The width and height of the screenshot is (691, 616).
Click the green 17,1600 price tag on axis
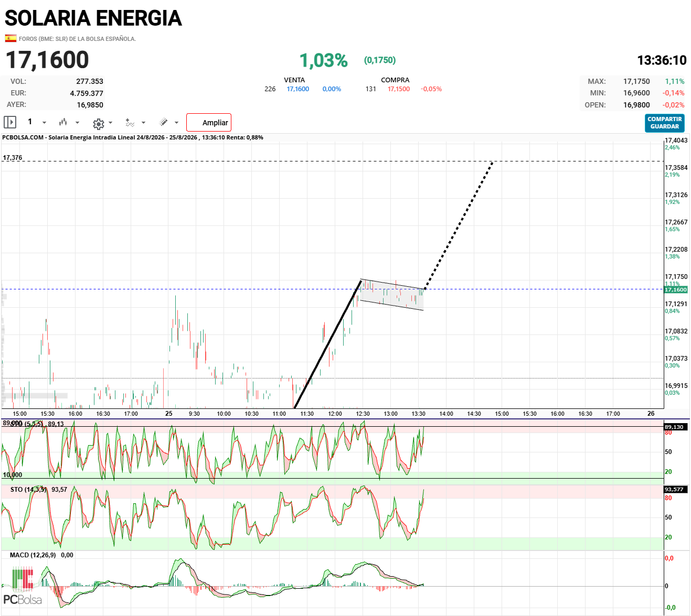[x=676, y=290]
